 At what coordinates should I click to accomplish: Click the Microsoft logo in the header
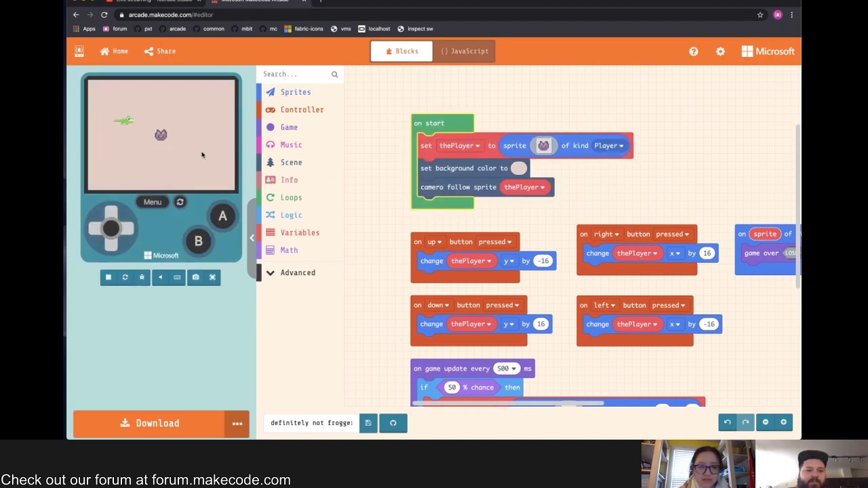coord(768,52)
